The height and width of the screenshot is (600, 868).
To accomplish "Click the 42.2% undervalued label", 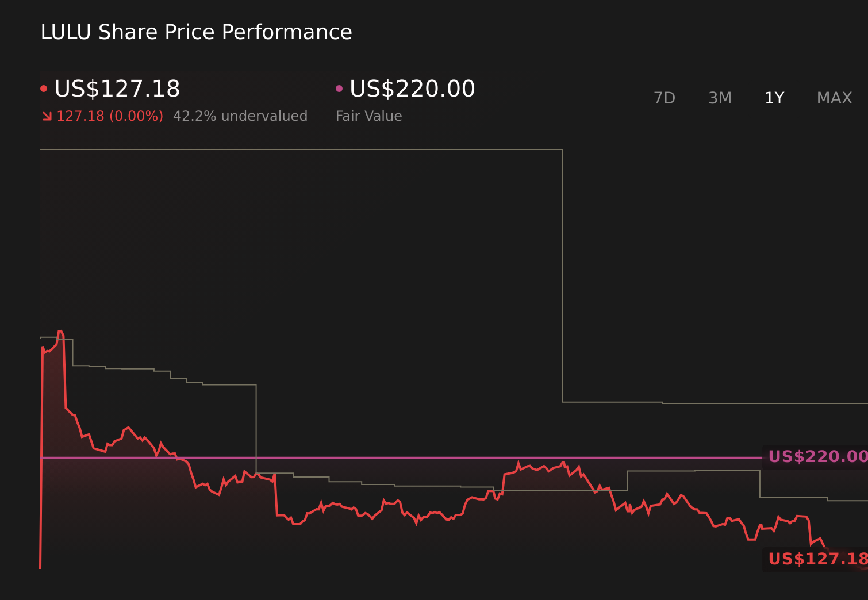I will (240, 116).
